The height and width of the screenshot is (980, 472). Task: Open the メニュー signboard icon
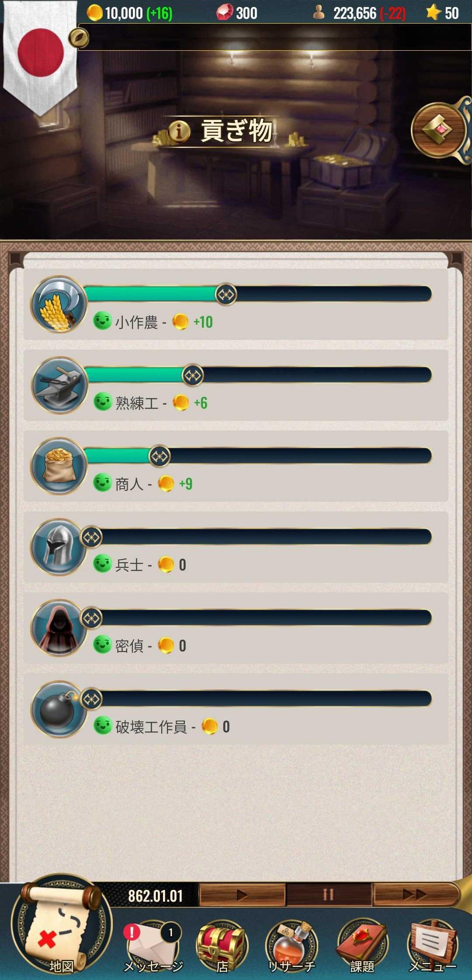(433, 945)
